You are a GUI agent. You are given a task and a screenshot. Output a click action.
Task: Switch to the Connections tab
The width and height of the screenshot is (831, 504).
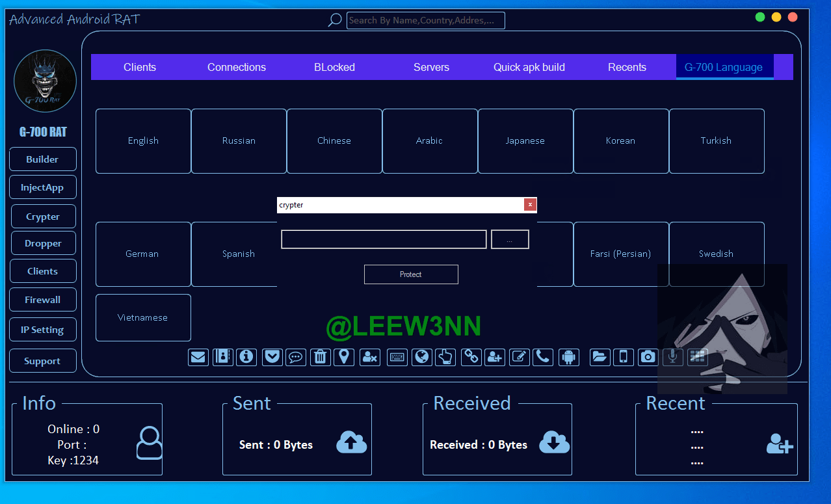(237, 67)
